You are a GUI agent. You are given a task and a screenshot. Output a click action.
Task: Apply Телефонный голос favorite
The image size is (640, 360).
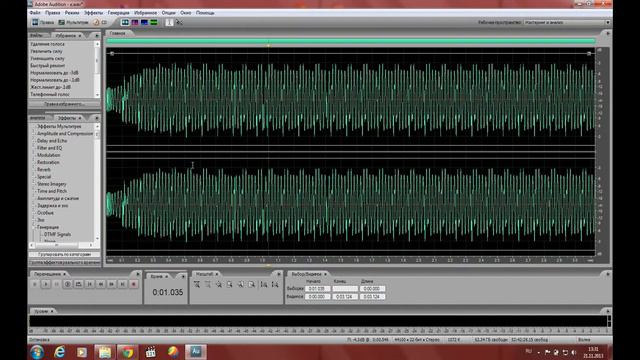coord(50,94)
